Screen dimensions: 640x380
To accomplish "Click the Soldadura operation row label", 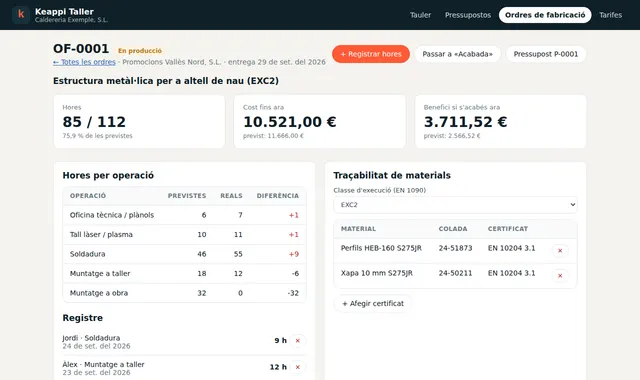I will [87, 254].
